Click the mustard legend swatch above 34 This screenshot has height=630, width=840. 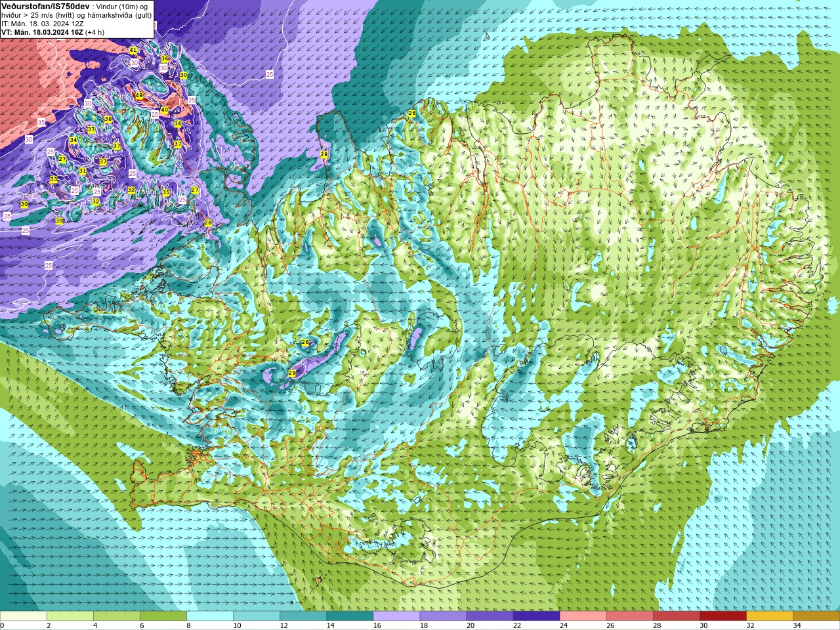tap(816, 616)
